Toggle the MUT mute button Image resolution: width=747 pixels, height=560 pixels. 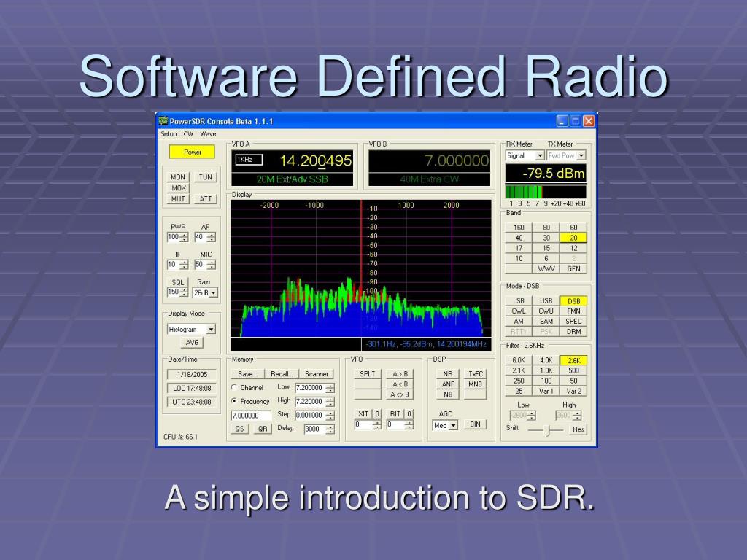coord(178,199)
